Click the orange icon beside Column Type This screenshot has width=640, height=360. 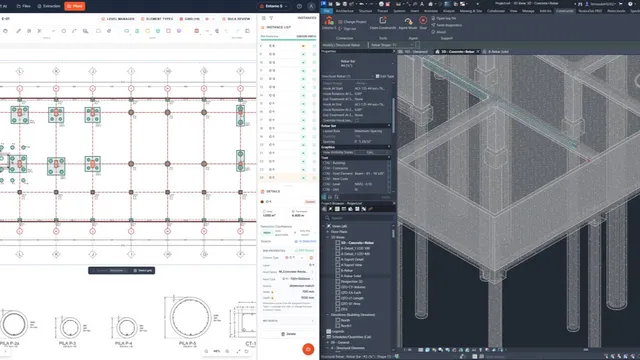point(311,258)
